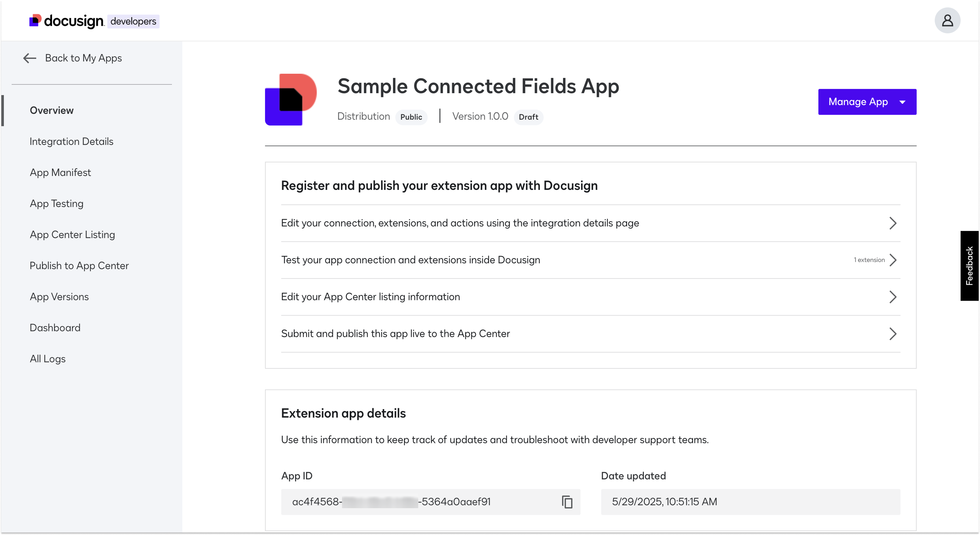The height and width of the screenshot is (535, 980).
Task: Switch to Integration Details in the sidebar
Action: pos(71,141)
